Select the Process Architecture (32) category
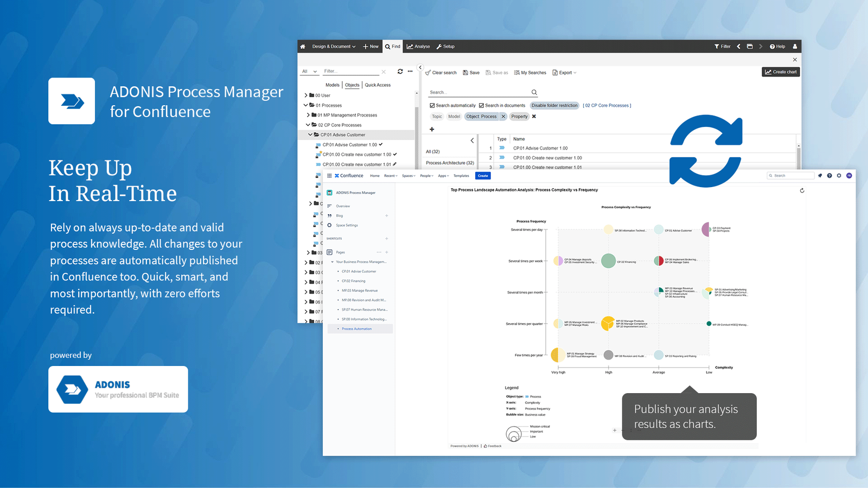 [x=450, y=163]
